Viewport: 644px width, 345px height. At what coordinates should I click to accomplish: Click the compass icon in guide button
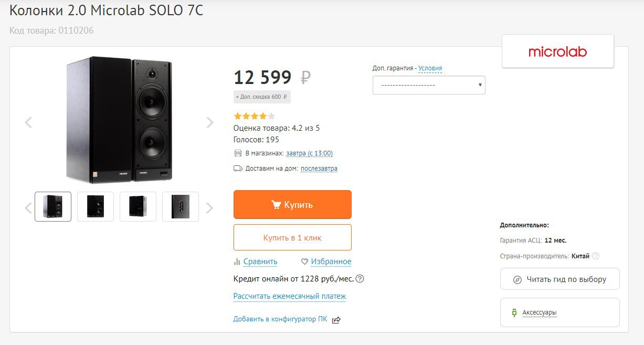(517, 279)
